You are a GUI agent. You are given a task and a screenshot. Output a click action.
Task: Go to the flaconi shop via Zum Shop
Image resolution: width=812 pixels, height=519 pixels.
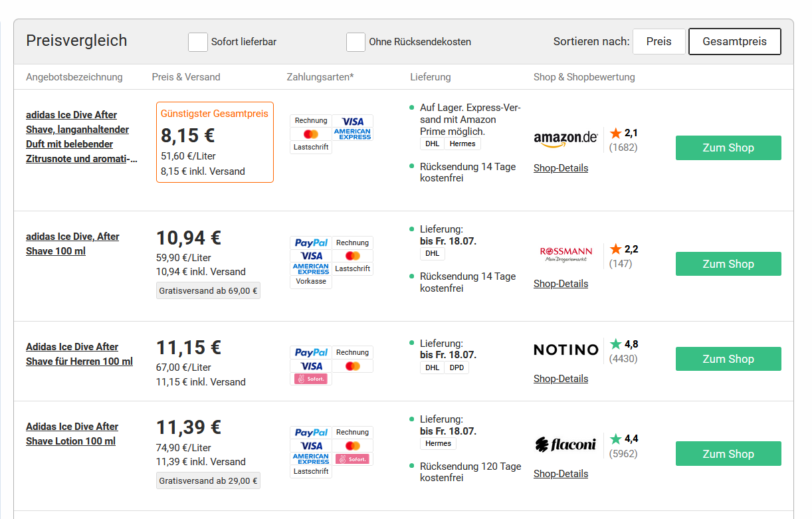pos(728,454)
